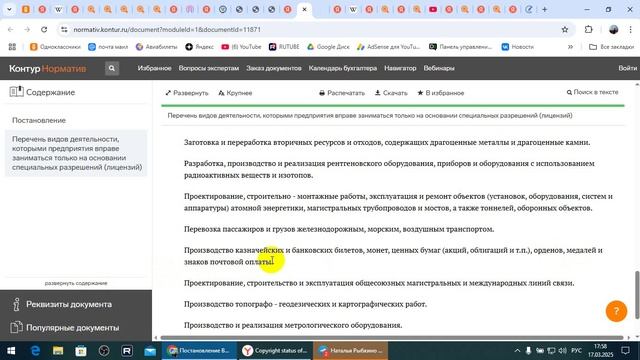Click the volume icon in system tray

click(x=562, y=351)
